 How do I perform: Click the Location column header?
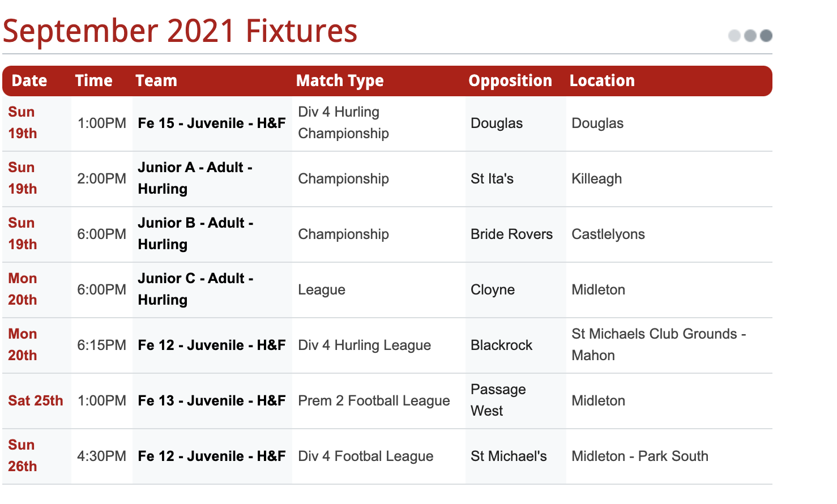[602, 80]
